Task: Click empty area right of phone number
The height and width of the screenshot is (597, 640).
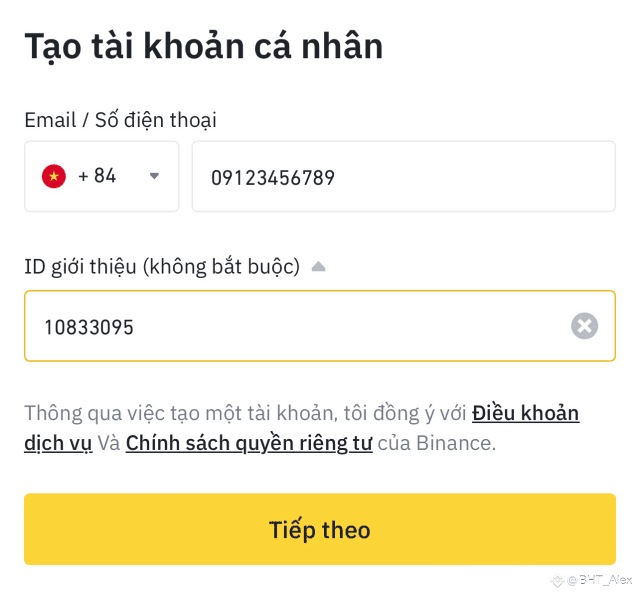Action: (473, 176)
